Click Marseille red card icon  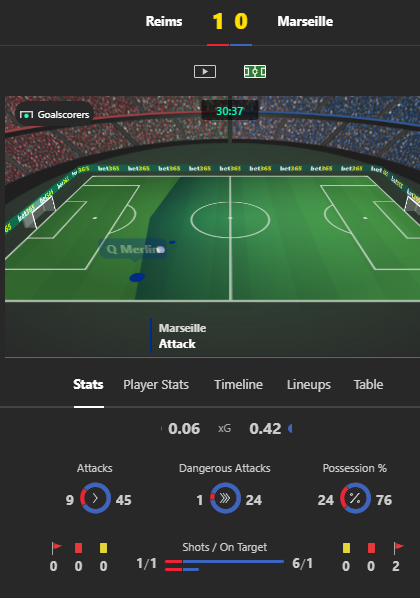[x=371, y=548]
